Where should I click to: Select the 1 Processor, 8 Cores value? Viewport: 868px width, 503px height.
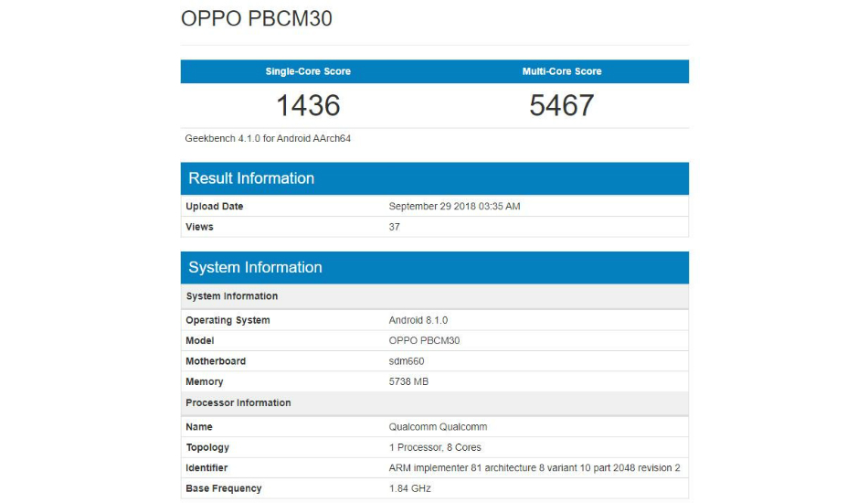point(435,447)
